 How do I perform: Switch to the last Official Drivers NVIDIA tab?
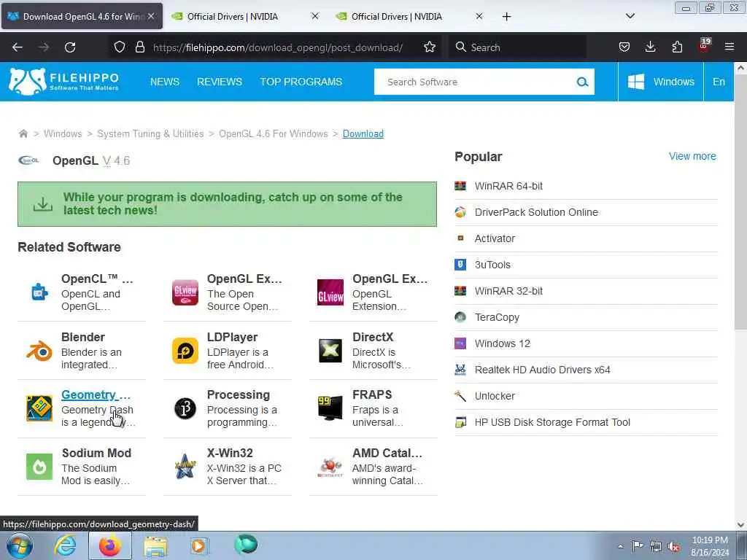[x=409, y=16]
